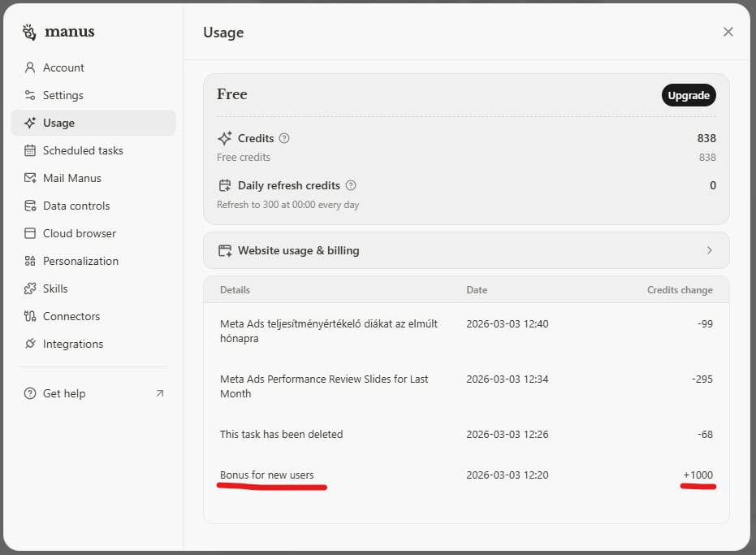Image resolution: width=756 pixels, height=555 pixels.
Task: Click the Data controls database icon
Action: click(x=30, y=206)
